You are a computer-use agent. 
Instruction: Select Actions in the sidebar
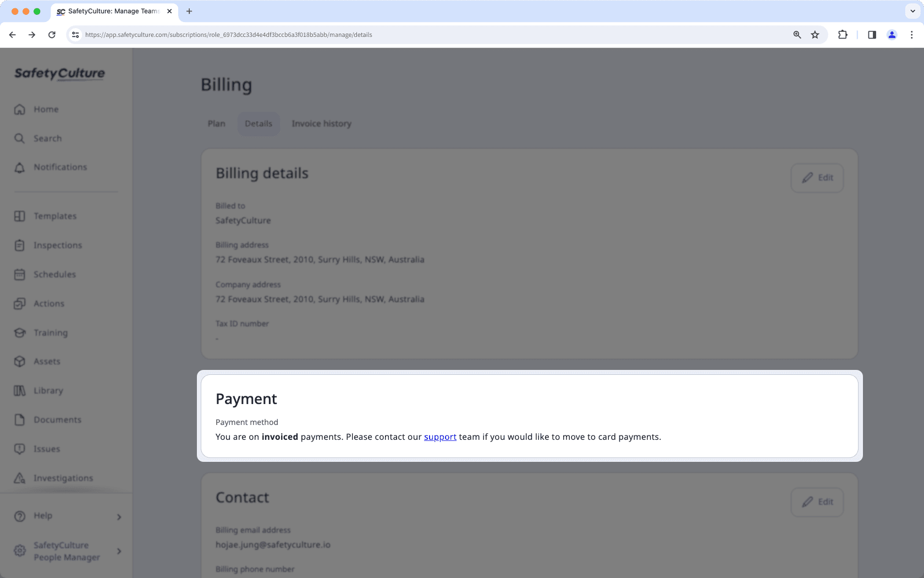point(49,303)
